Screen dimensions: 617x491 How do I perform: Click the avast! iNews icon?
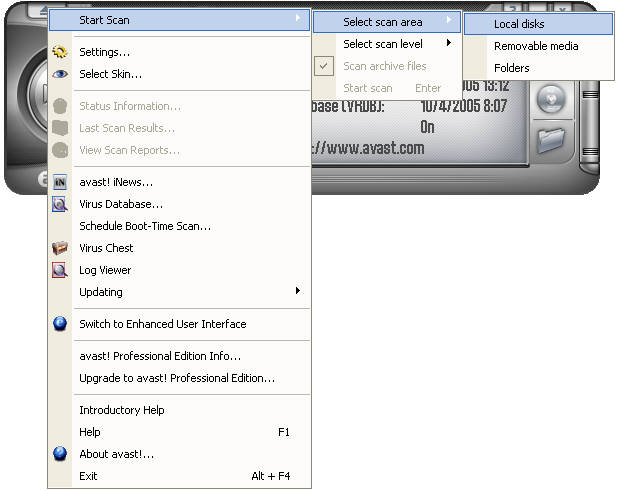(x=60, y=182)
